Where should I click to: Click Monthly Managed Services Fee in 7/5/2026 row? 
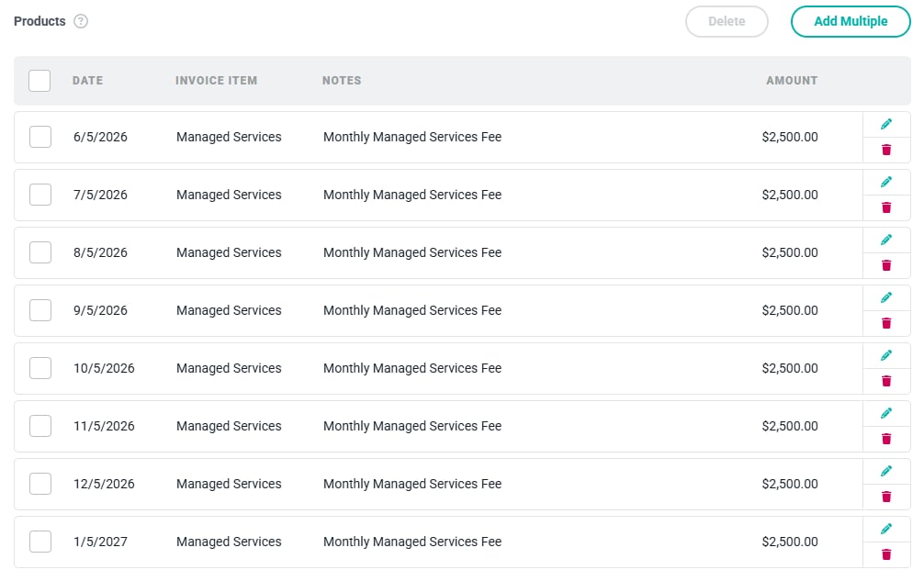tap(412, 195)
